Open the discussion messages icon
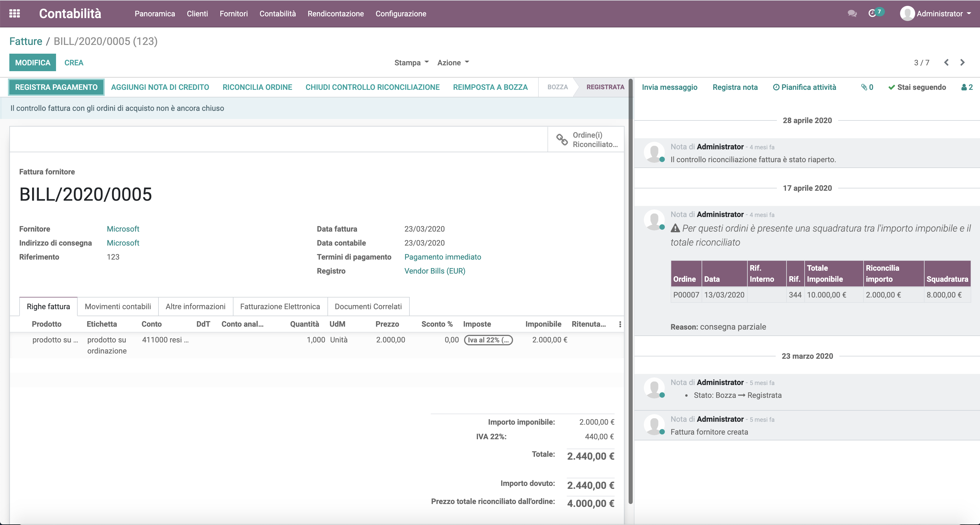 coord(852,13)
